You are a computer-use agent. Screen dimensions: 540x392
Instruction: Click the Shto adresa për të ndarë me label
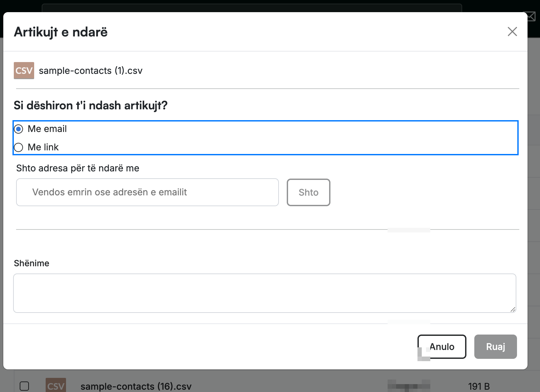click(78, 168)
